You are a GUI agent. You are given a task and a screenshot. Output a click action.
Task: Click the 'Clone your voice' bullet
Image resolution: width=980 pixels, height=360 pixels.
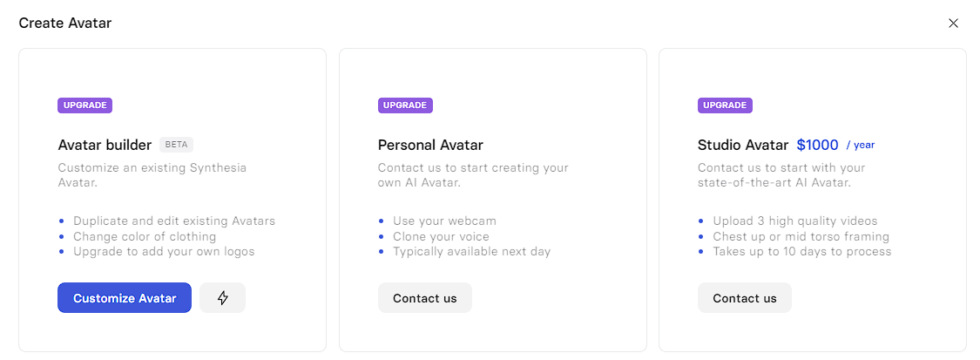pos(441,236)
